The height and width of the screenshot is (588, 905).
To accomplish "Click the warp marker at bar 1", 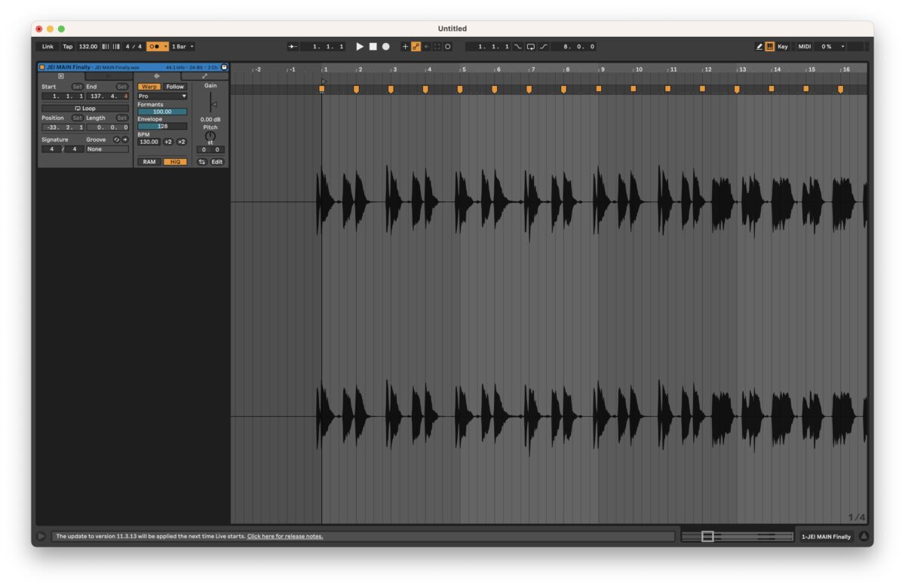I will [321, 89].
